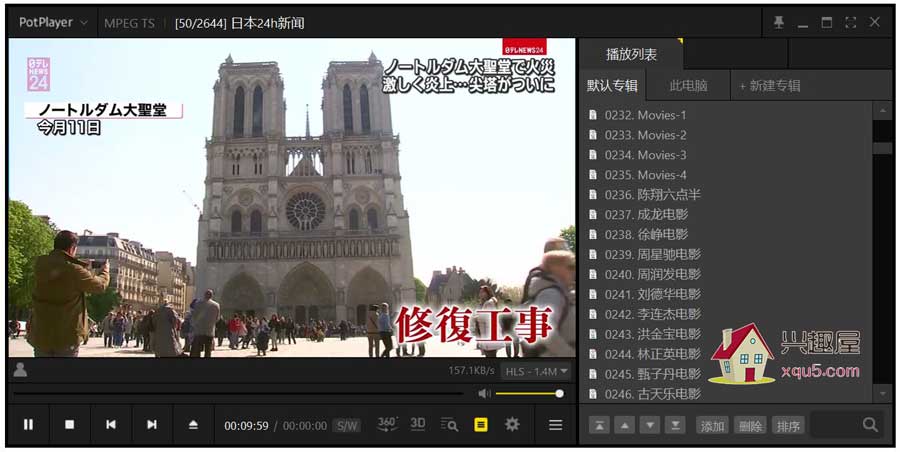Adjust the yellow volume slider

click(529, 393)
